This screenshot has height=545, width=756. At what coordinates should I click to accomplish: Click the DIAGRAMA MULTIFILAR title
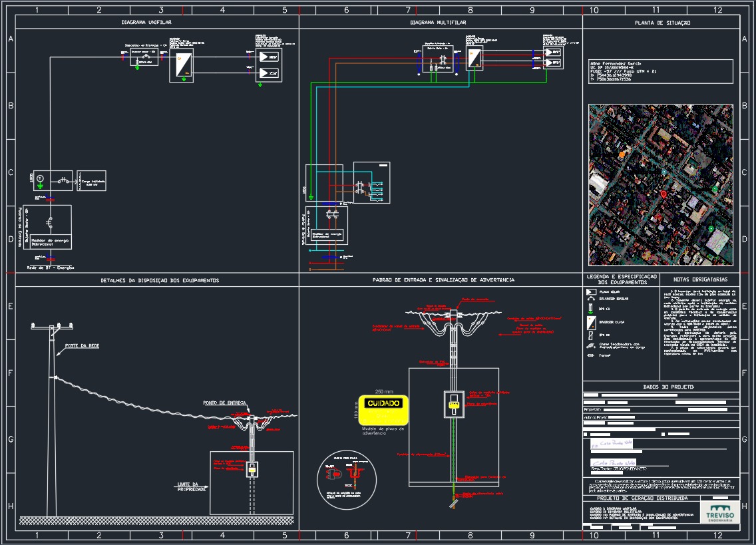click(438, 22)
